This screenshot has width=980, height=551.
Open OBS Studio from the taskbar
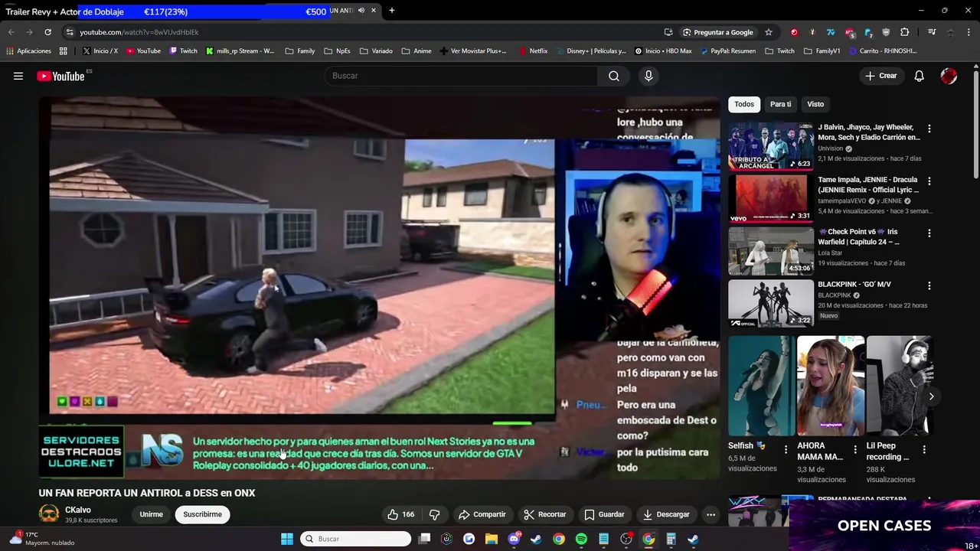coord(626,539)
